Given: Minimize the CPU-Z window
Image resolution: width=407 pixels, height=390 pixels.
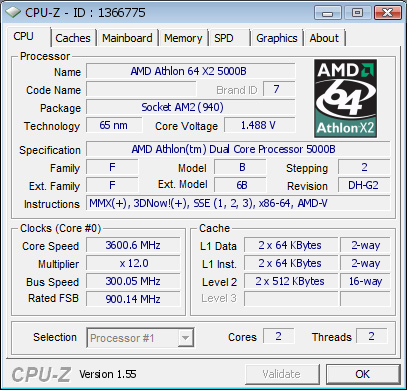Looking at the screenshot, I should click(x=328, y=13).
